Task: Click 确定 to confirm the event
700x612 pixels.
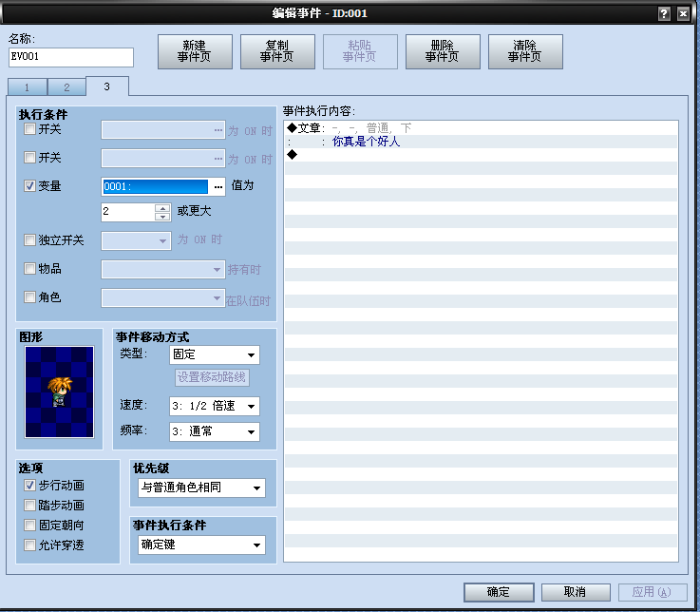Action: point(499,592)
